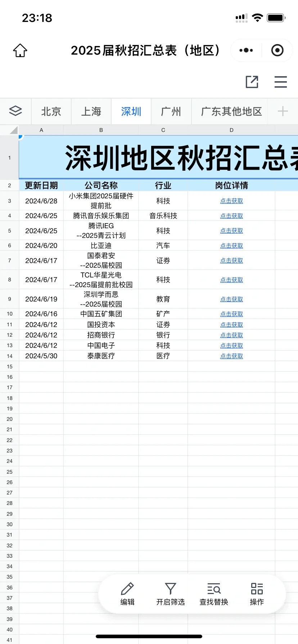Viewport: 298px width, 644px height.
Task: Switch to the 上海 sheet tab
Action: pyautogui.click(x=91, y=111)
